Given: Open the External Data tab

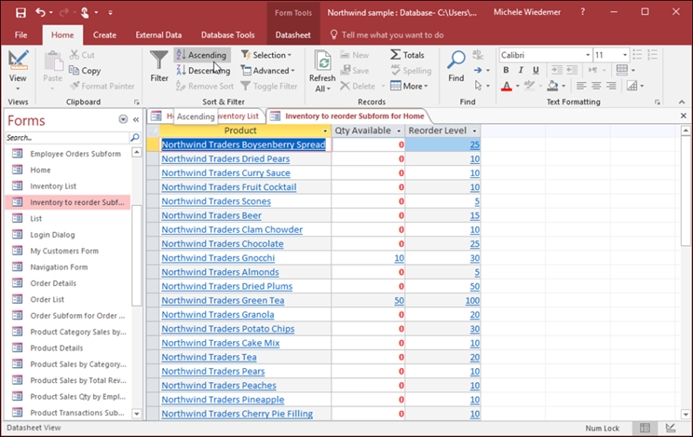Looking at the screenshot, I should 159,35.
